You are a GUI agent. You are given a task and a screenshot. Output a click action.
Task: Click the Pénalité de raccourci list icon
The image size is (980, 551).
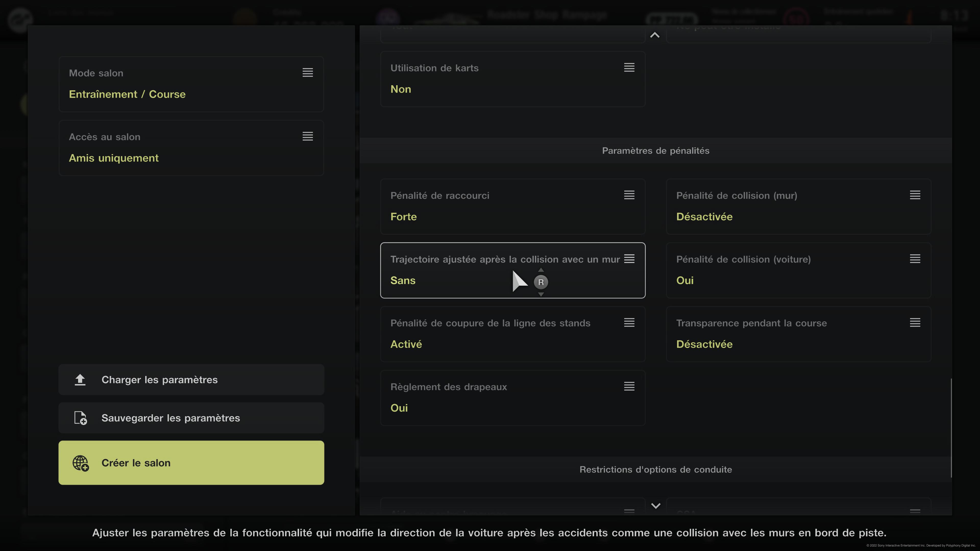click(629, 195)
